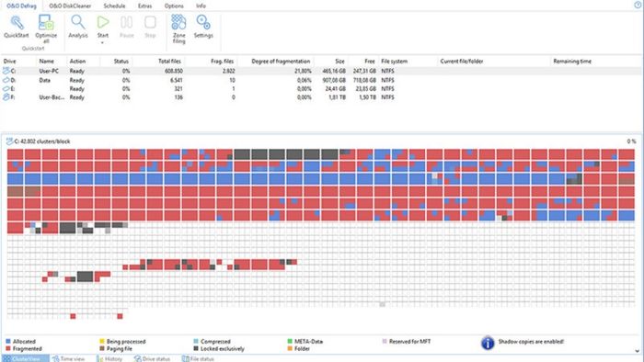Viewport: 644px width, 362px height.
Task: Click the Current file/folder column header
Action: (462, 61)
